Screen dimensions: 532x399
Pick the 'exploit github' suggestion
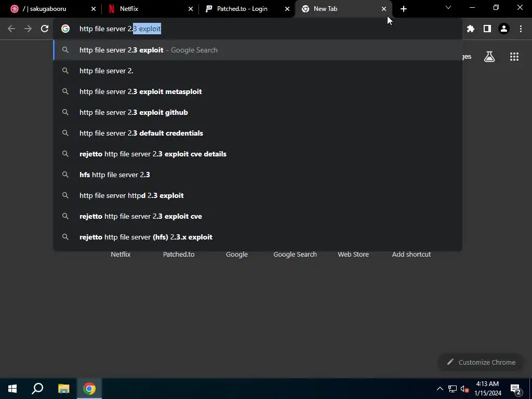258,112
